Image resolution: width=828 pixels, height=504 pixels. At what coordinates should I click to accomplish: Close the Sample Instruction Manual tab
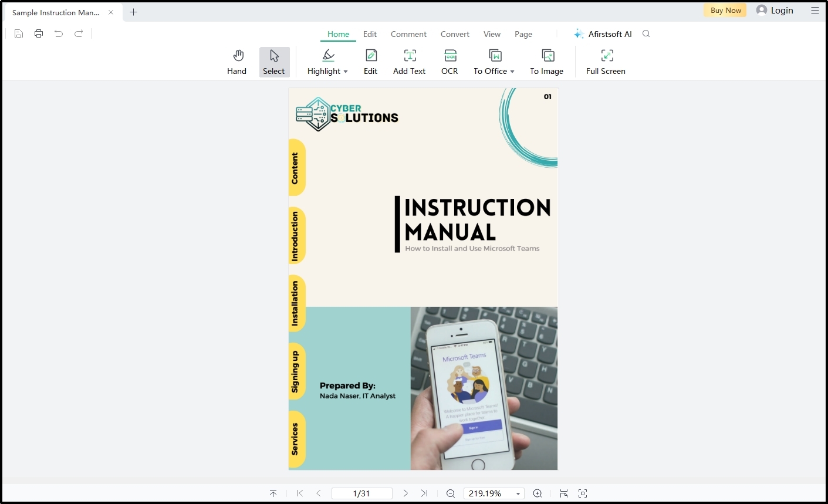point(111,12)
